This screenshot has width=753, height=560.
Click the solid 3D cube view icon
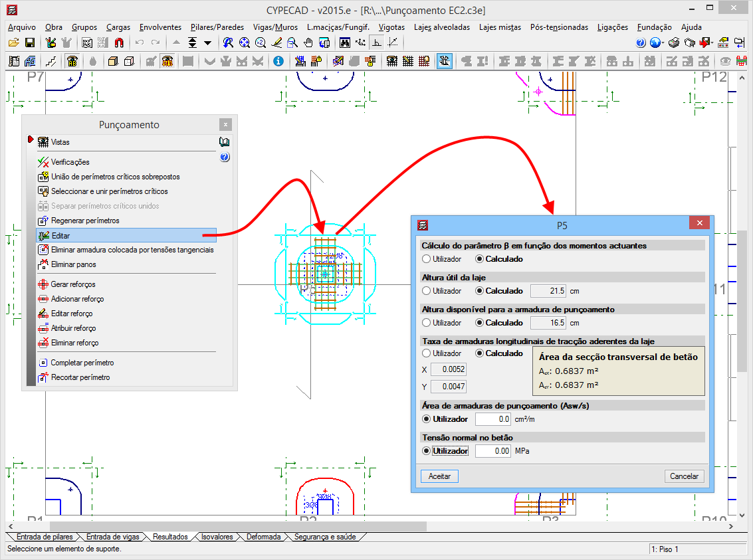[113, 61]
